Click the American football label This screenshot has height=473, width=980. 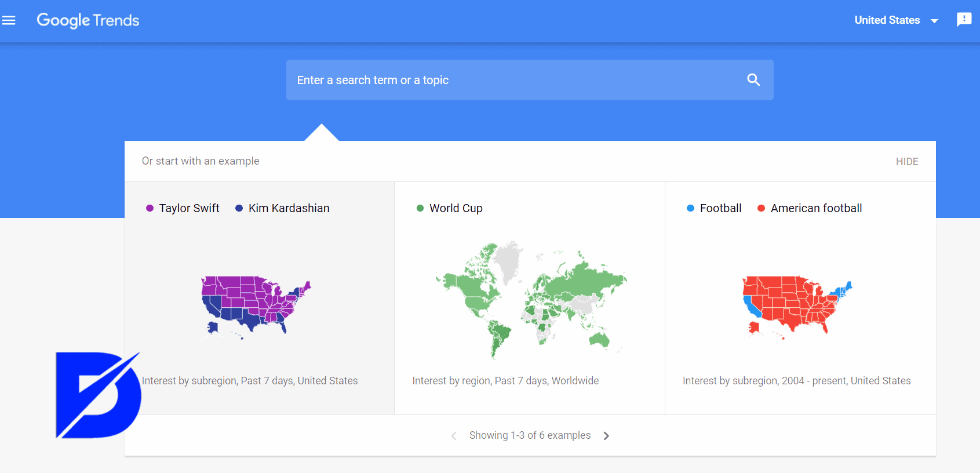tap(816, 208)
